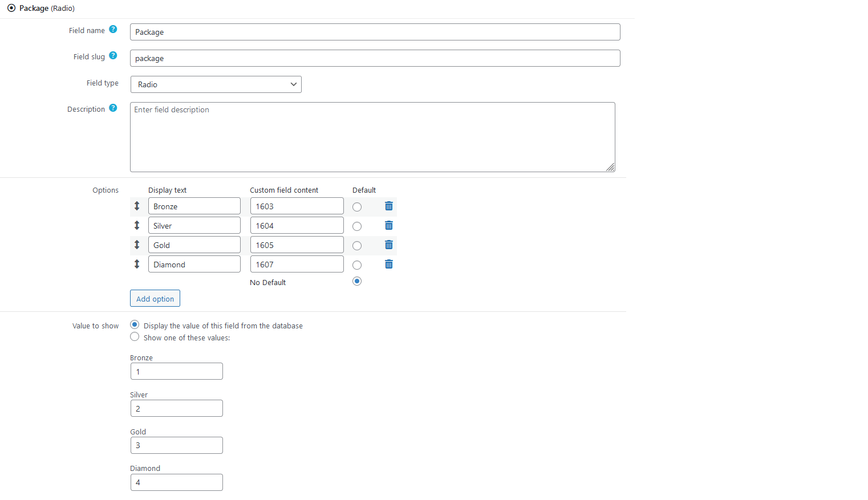Delete the Bronze option with trash icon
Viewport: 868px width, 500px height.
[x=389, y=206]
